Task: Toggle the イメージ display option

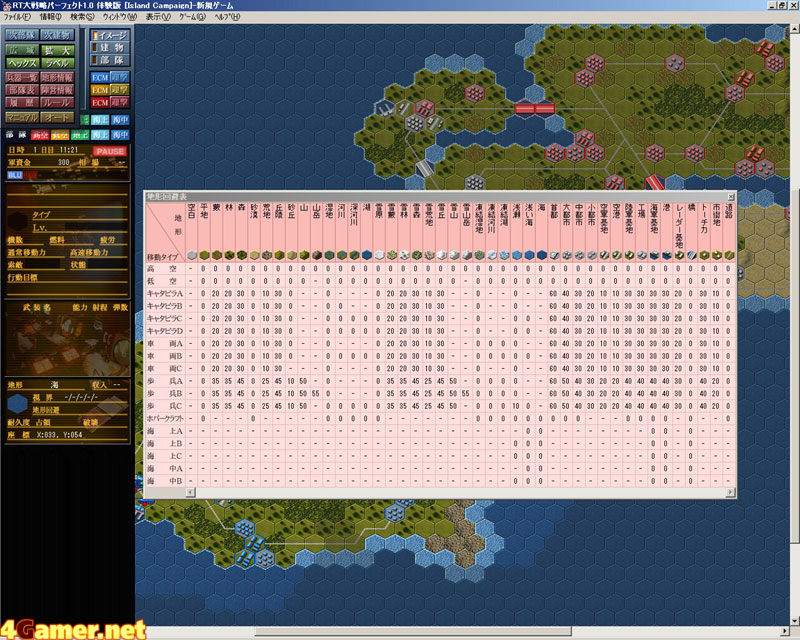Action: 110,35
